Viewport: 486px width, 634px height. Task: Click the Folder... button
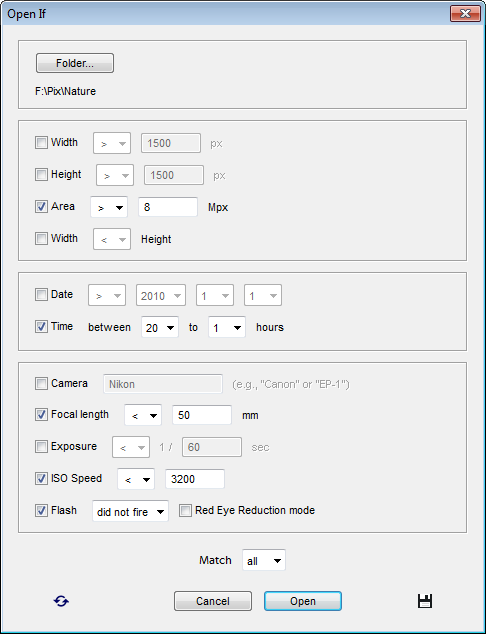point(75,63)
